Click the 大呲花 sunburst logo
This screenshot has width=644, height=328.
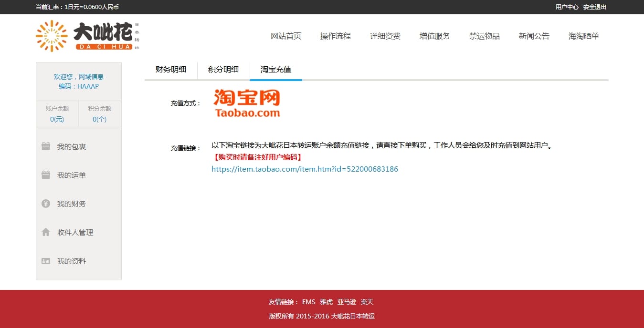[x=88, y=36]
